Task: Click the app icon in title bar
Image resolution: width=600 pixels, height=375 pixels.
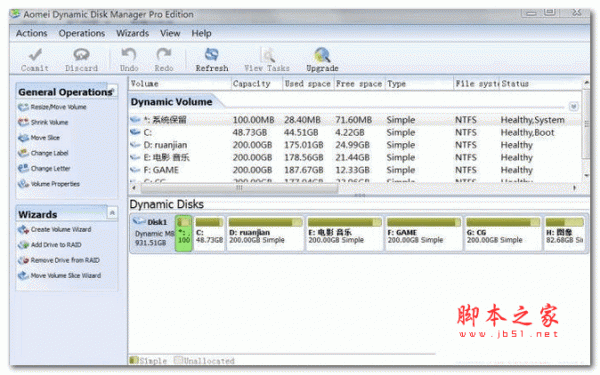Action: (x=15, y=14)
